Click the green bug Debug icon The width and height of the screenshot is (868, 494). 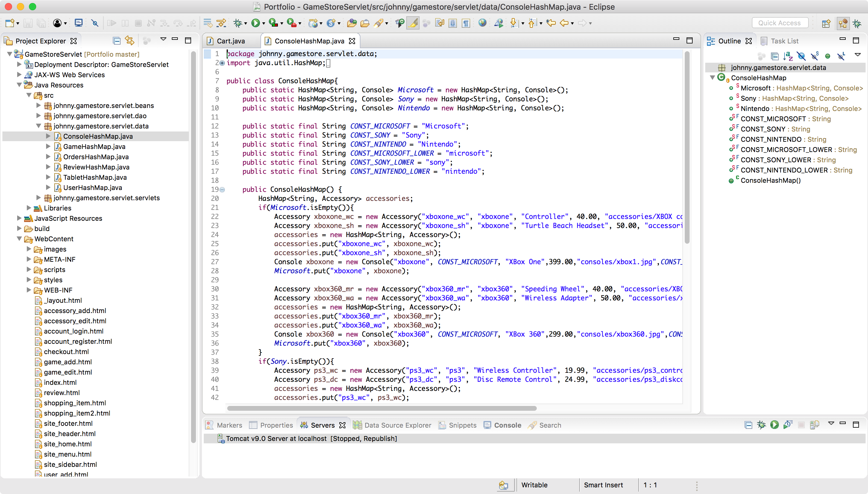click(x=237, y=23)
